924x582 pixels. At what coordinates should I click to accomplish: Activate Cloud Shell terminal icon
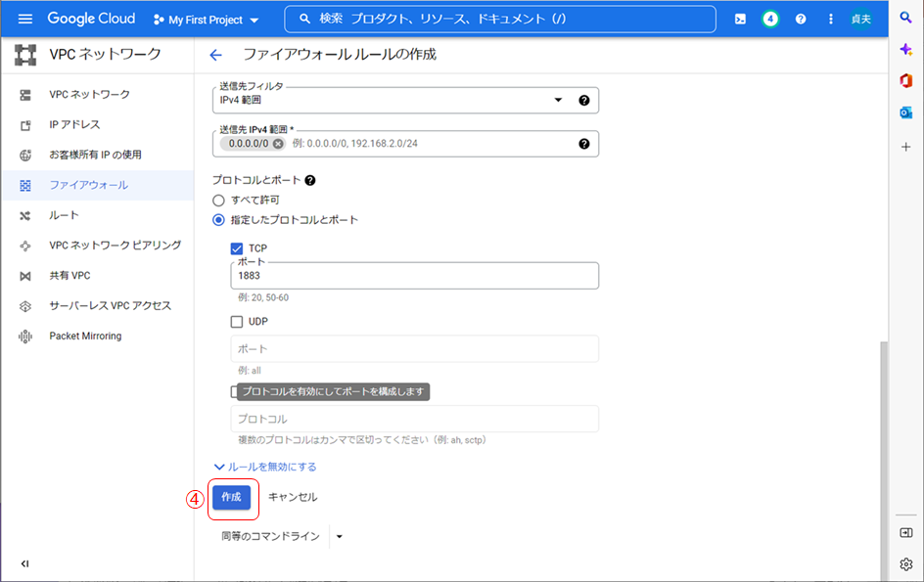tap(741, 20)
